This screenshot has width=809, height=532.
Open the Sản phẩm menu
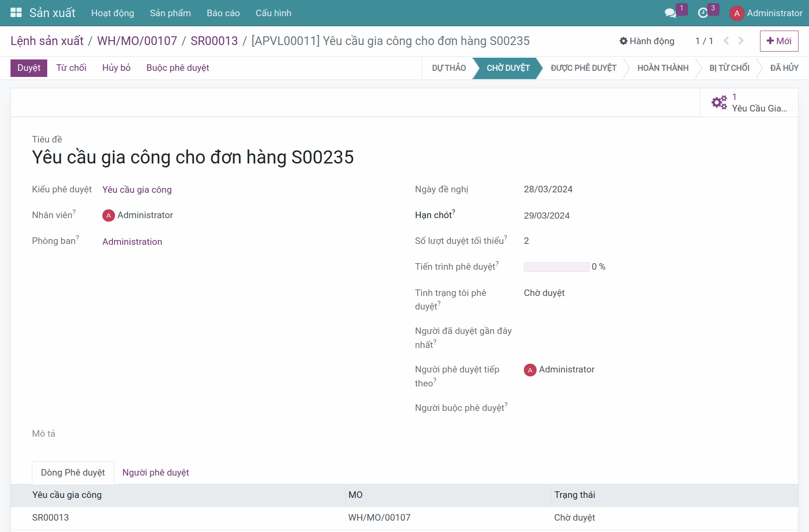pyautogui.click(x=171, y=13)
